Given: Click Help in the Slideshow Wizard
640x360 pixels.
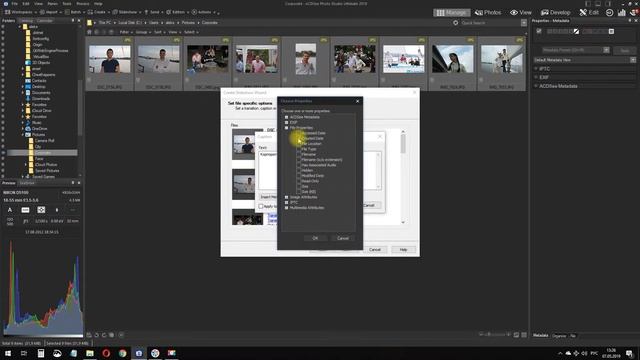Looking at the screenshot, I should coord(403,249).
